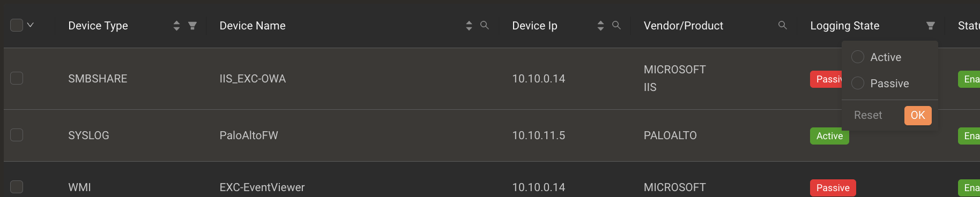Click the Passive badge for EXC-EventViewer

coord(833,188)
